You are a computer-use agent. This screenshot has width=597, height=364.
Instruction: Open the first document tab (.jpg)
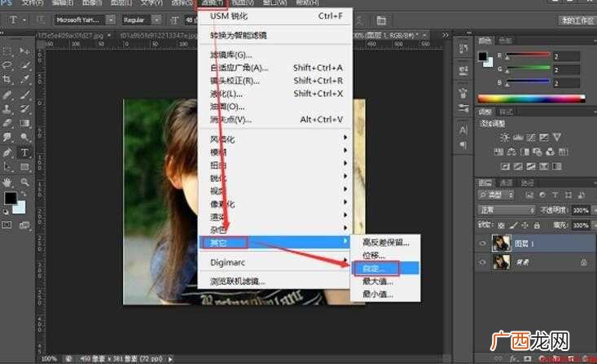point(70,35)
